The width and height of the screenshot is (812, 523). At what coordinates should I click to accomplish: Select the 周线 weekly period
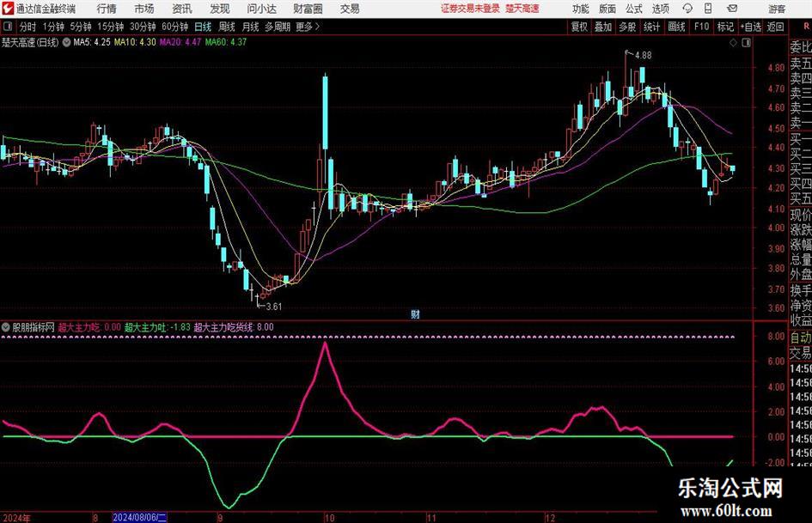227,27
